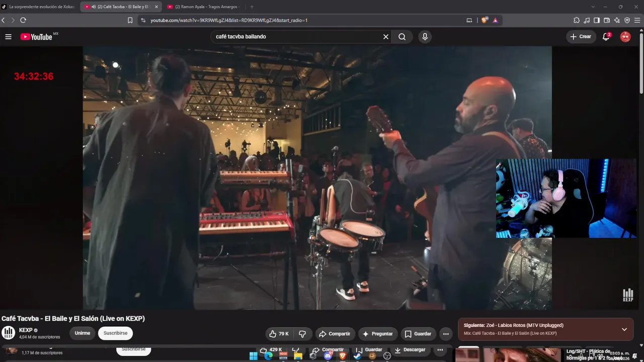The image size is (644, 362).
Task: Open Brave Shields lion icon
Action: point(484,20)
